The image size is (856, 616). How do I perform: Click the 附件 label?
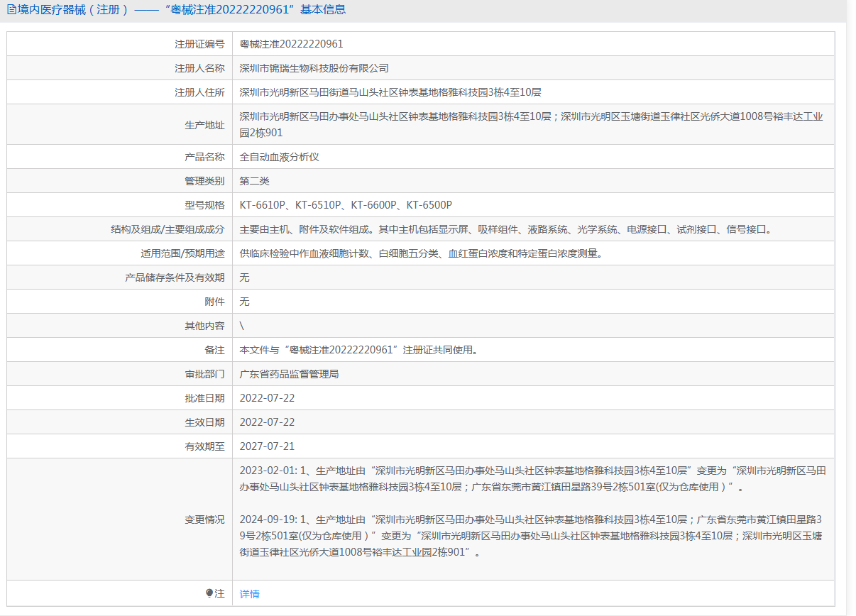click(215, 302)
